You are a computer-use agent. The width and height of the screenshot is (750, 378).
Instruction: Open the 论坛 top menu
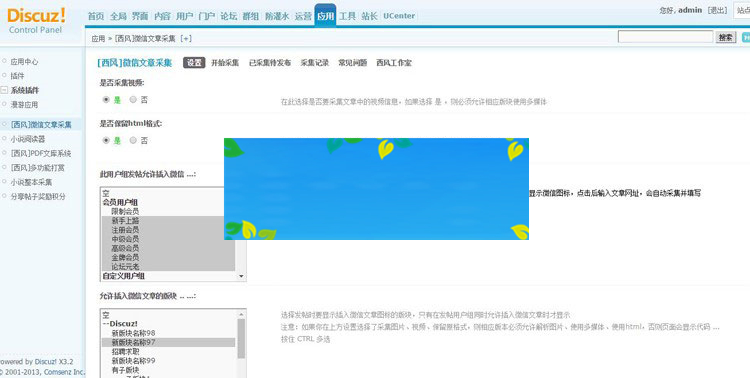click(x=228, y=16)
